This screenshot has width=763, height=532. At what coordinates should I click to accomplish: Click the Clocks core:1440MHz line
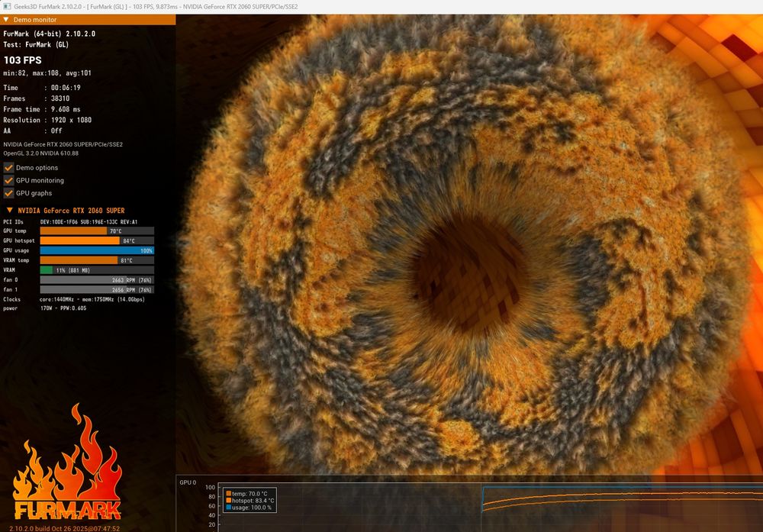click(x=74, y=299)
